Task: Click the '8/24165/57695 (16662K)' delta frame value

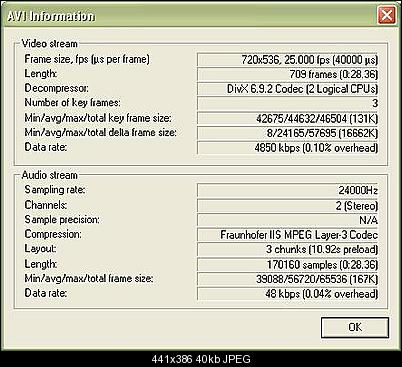Action: (287, 133)
